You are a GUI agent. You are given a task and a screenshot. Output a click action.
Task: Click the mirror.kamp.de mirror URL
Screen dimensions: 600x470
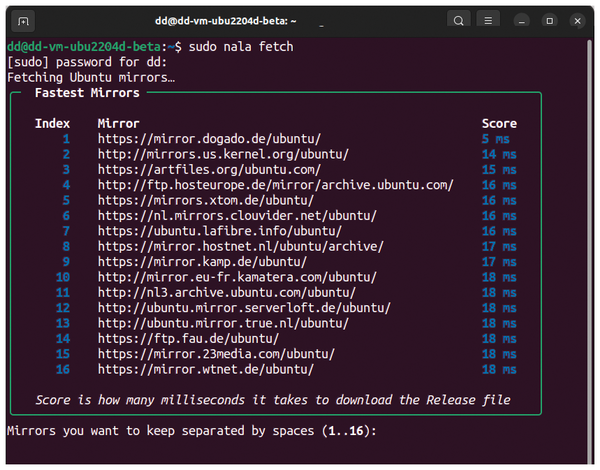coord(202,262)
